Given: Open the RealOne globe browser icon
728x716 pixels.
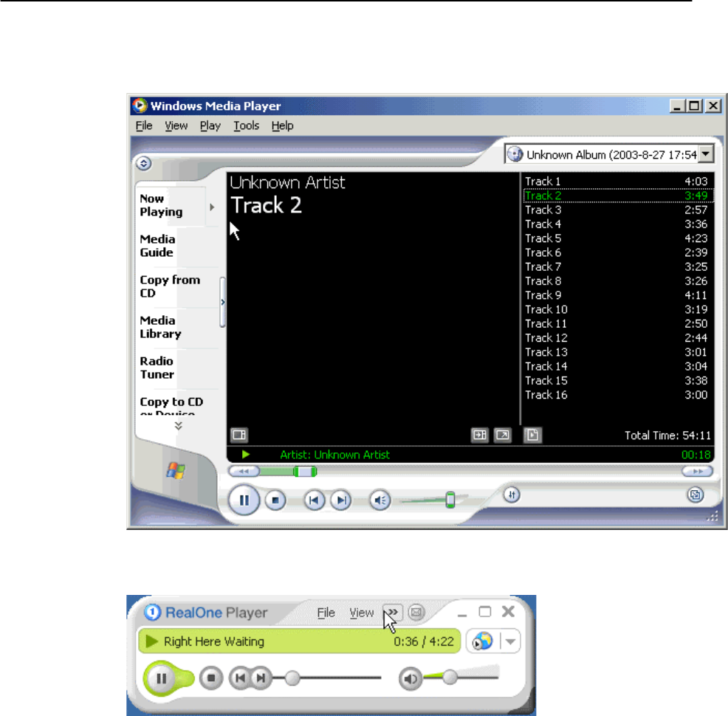Looking at the screenshot, I should click(x=482, y=641).
